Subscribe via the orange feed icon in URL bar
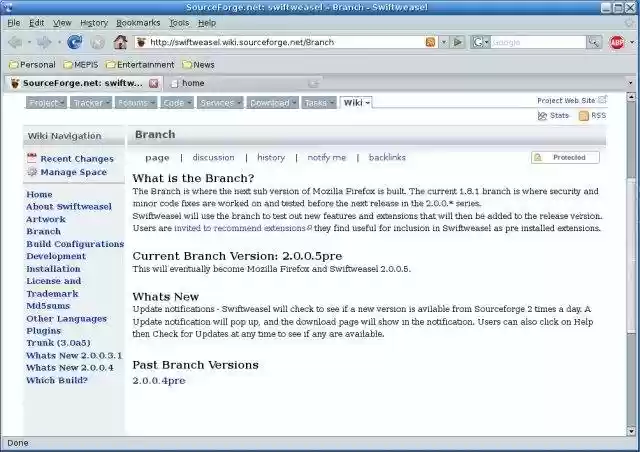The height and width of the screenshot is (452, 640). 430,42
